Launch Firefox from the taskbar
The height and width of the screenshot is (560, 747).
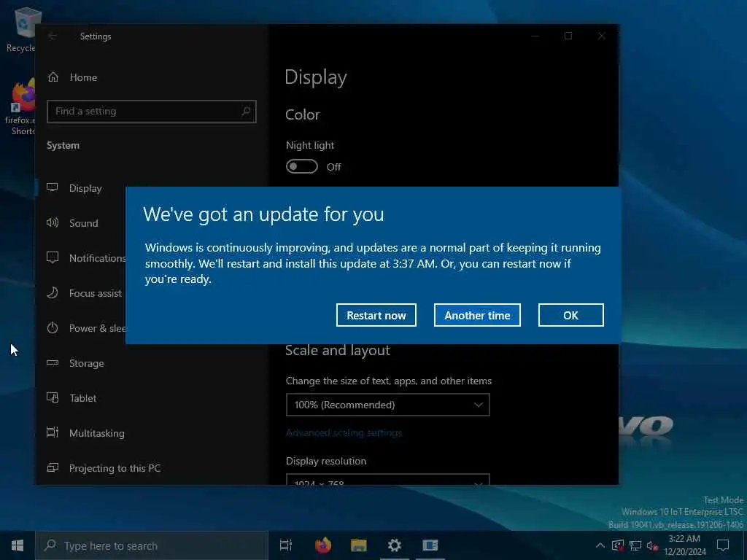[x=323, y=545]
